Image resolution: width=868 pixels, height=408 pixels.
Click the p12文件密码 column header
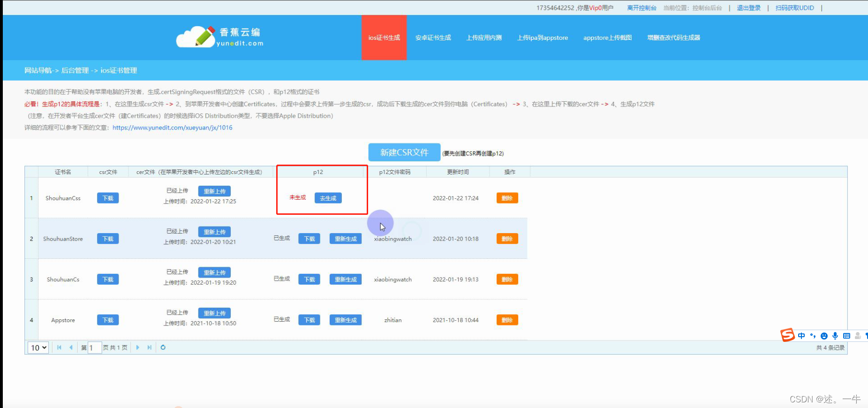pyautogui.click(x=395, y=172)
